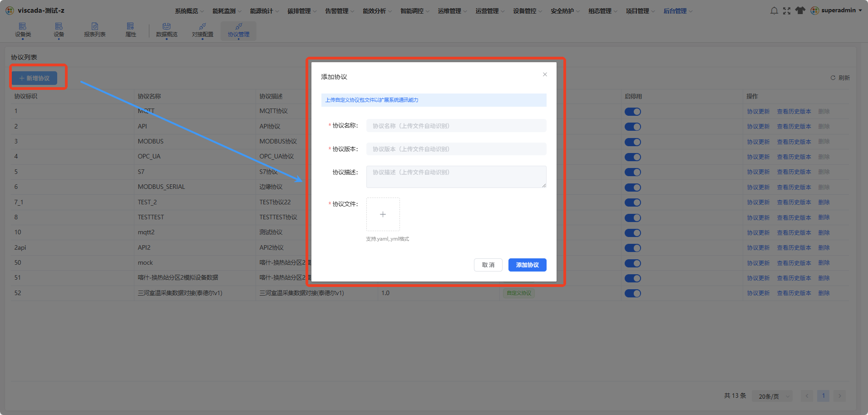Expand the 能效分析 menu
Image resolution: width=868 pixels, height=415 pixels.
click(378, 11)
